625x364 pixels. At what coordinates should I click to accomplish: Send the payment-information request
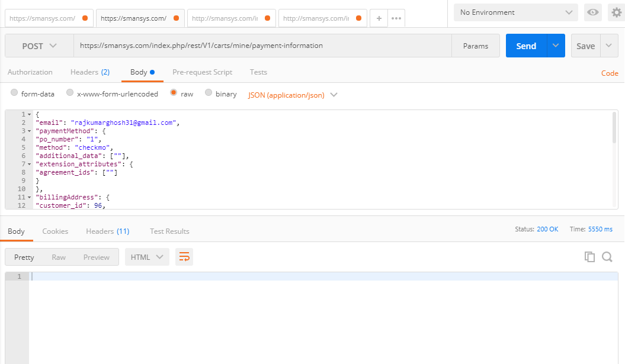527,45
